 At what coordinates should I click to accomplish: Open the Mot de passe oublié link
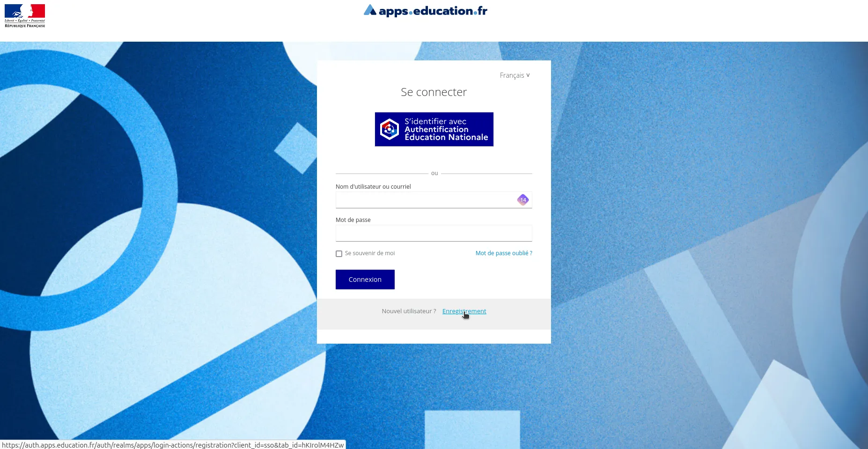pos(504,253)
